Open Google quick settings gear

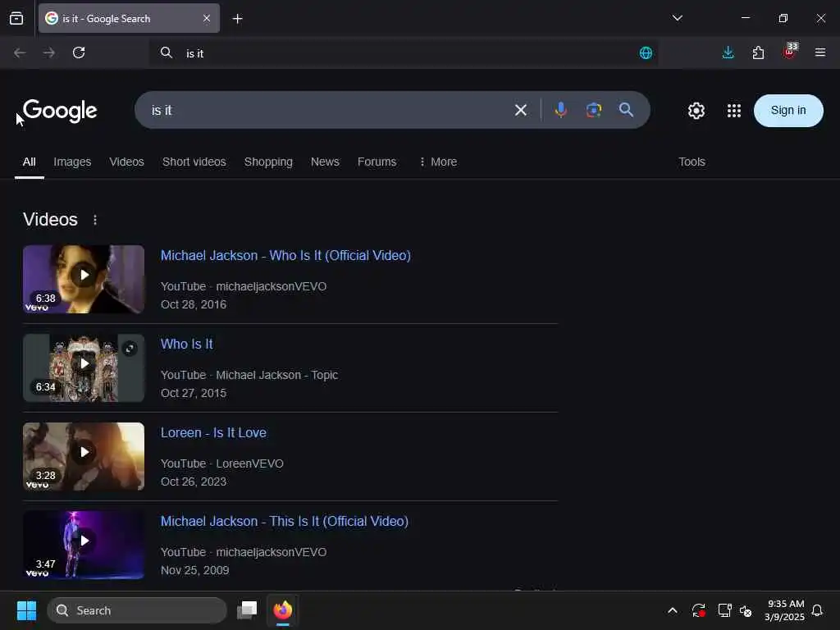696,111
